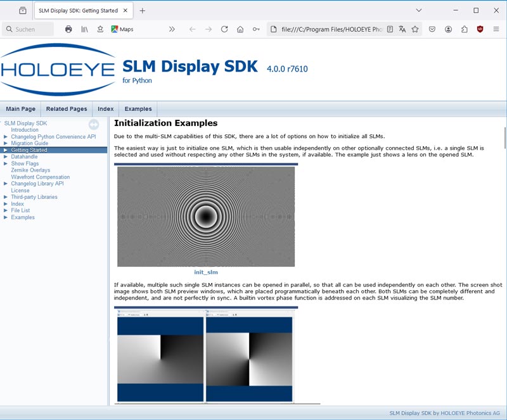Bookmark this page with star icon
The image size is (507, 420).
coord(415,29)
